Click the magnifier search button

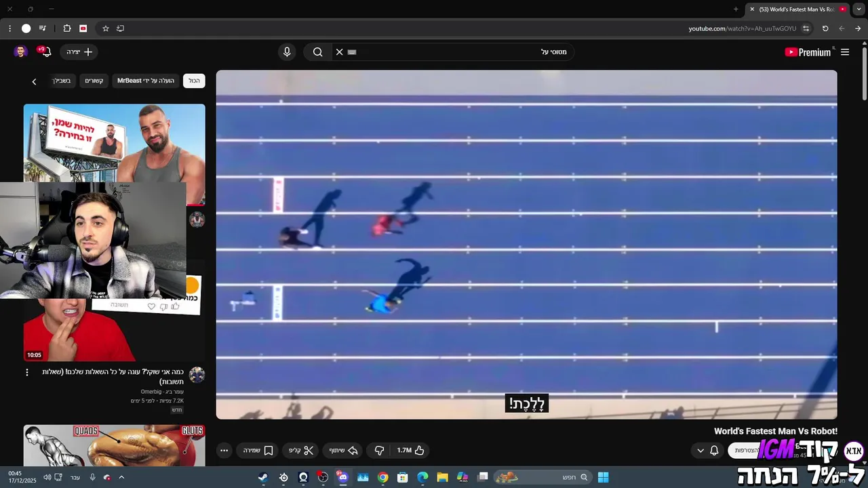pos(317,52)
